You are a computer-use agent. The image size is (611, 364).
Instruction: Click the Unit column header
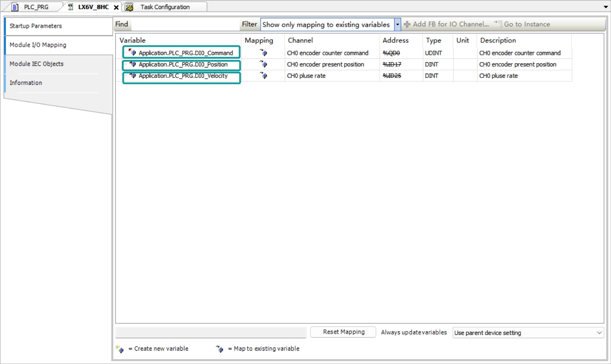[465, 40]
